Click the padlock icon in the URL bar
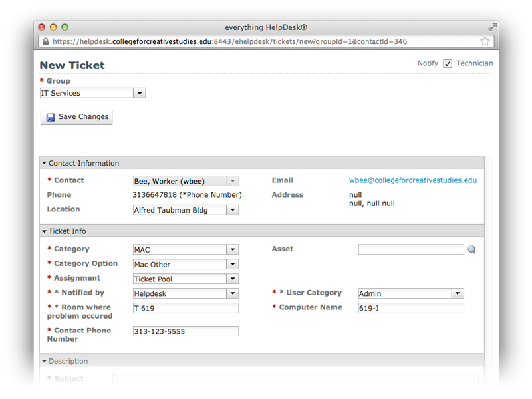Image resolution: width=532 pixels, height=399 pixels. pos(45,41)
